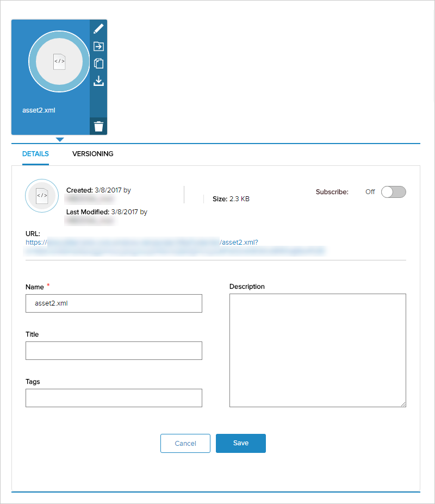435x504 pixels.
Task: Delete asset with the trash can icon
Action: (x=98, y=126)
